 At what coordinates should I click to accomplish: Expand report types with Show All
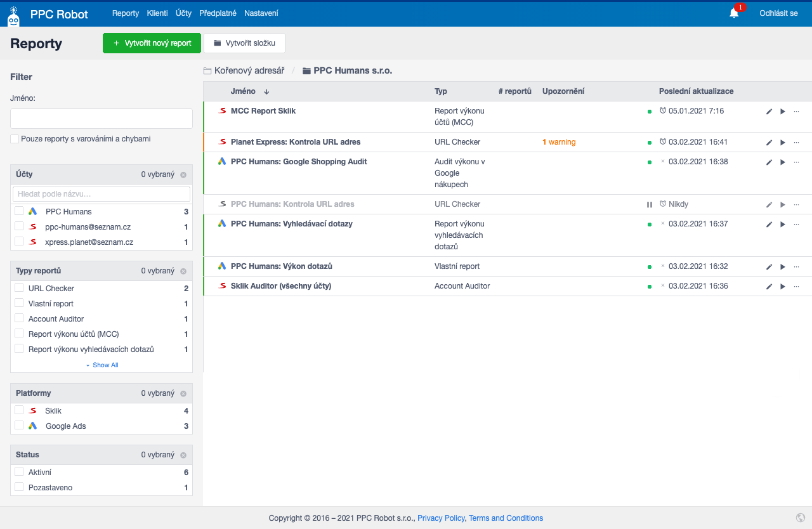point(102,365)
